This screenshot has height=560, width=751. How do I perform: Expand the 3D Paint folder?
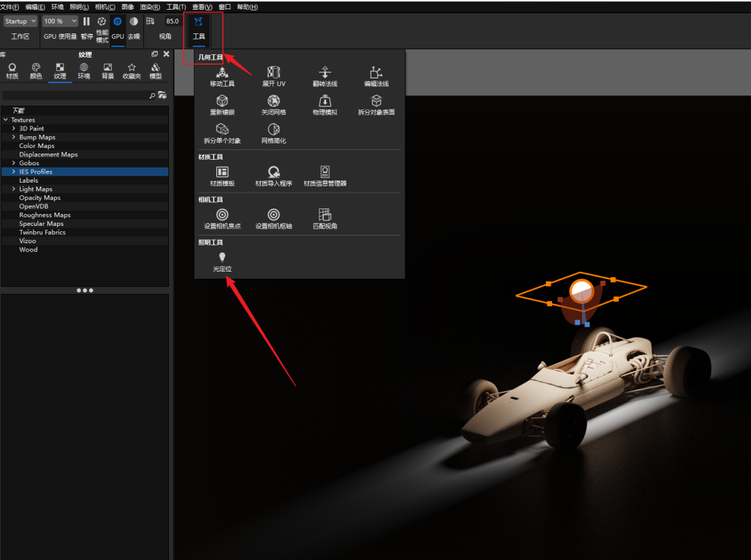pos(13,129)
